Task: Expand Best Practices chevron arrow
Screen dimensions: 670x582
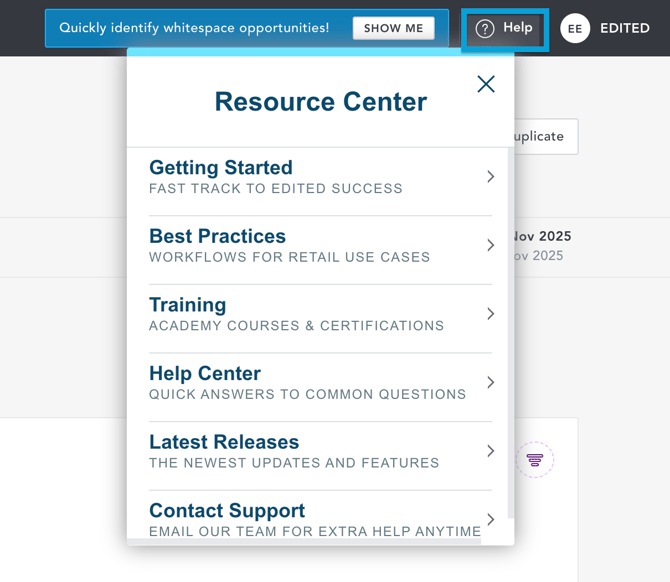Action: pyautogui.click(x=490, y=245)
